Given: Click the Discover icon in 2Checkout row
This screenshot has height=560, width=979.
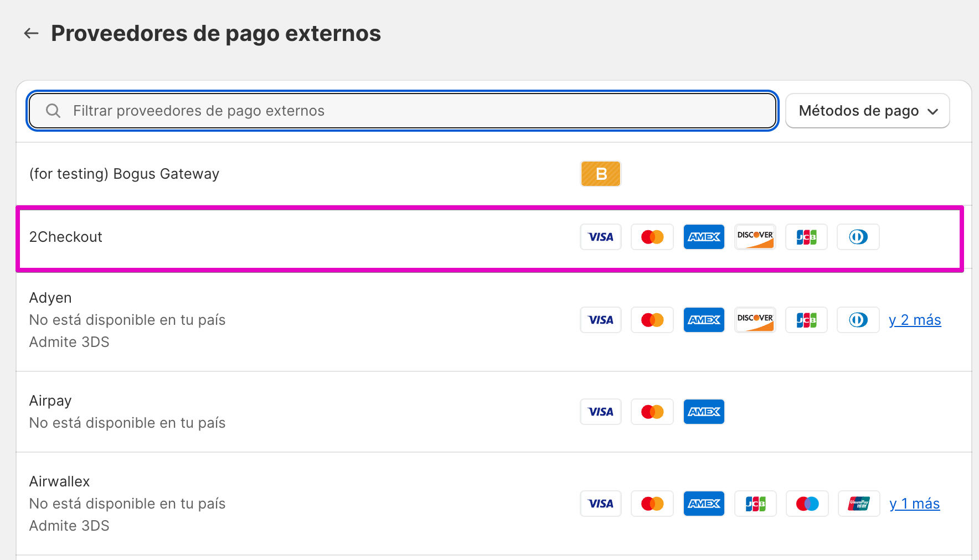Looking at the screenshot, I should pyautogui.click(x=755, y=237).
